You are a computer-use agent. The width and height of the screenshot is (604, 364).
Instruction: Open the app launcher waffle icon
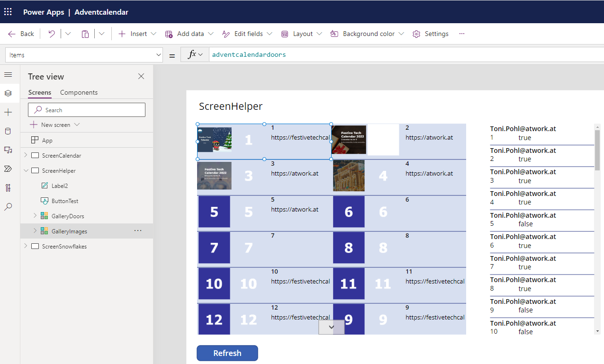click(8, 12)
